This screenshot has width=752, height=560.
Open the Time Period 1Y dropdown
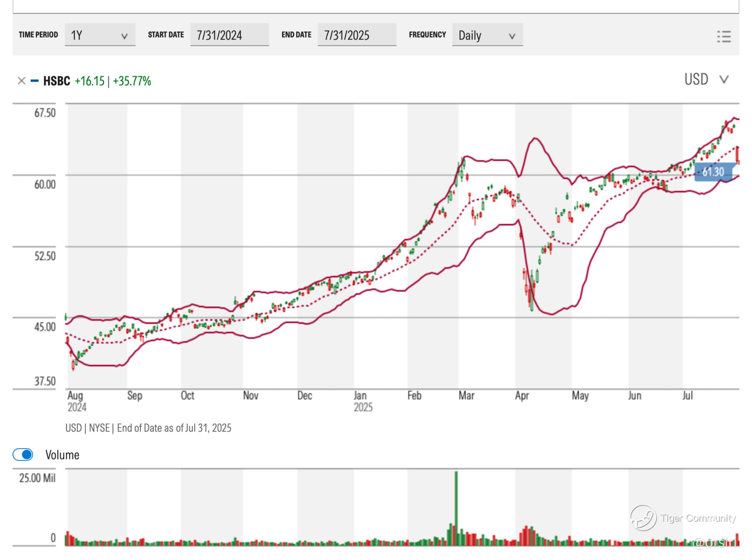pos(100,35)
